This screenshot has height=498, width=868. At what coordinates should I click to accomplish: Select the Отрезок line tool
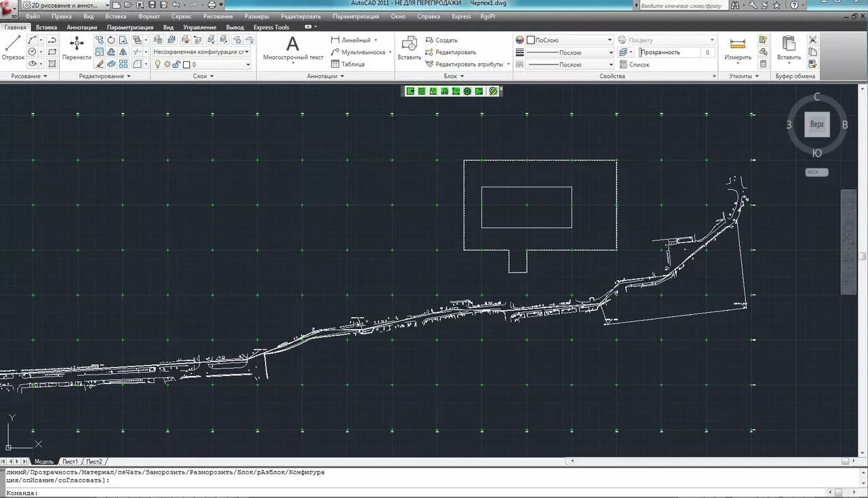coord(12,48)
